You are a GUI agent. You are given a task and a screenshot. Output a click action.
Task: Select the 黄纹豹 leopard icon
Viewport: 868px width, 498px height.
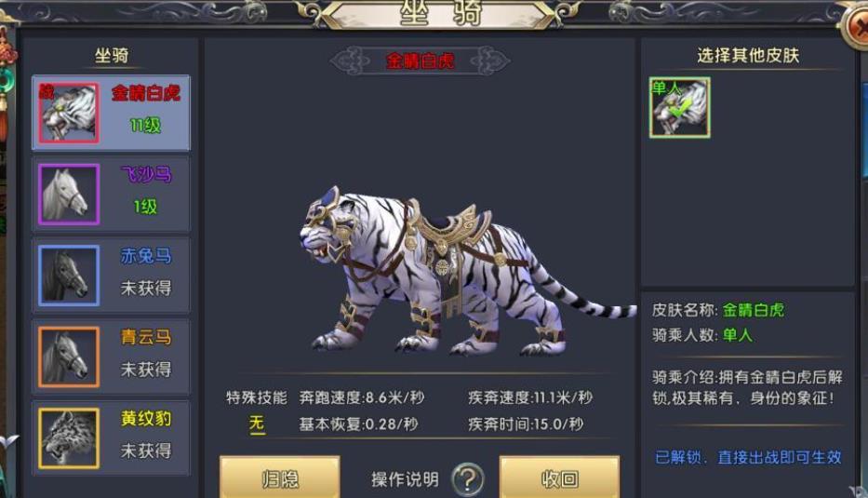(x=69, y=438)
